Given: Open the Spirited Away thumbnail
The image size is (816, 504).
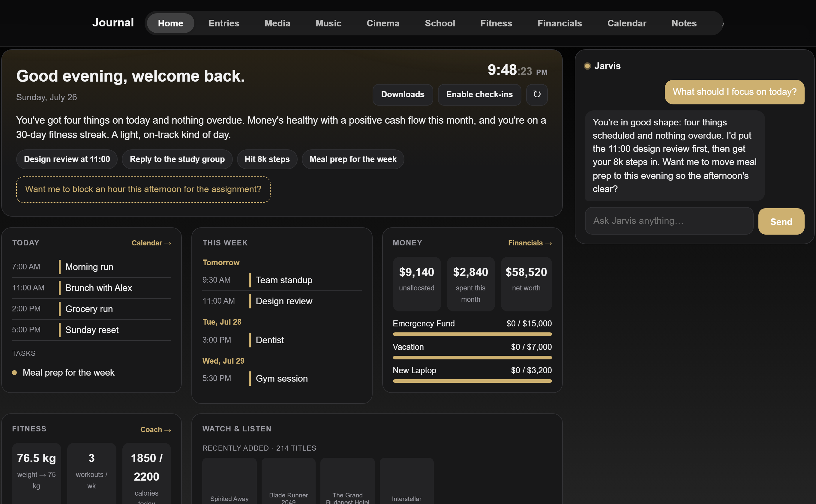Looking at the screenshot, I should [229, 481].
